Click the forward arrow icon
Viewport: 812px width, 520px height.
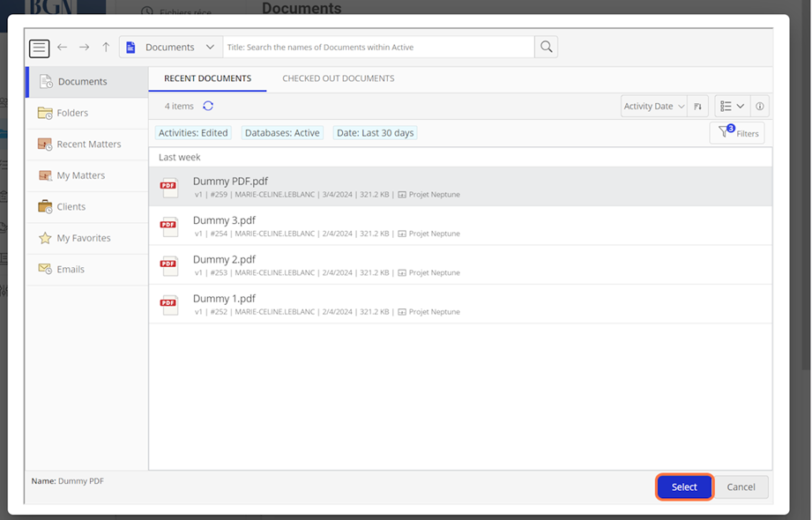(x=84, y=48)
